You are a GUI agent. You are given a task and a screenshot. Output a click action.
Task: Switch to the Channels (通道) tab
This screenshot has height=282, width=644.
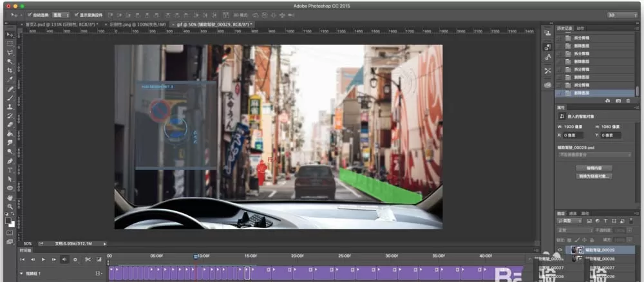[573, 214]
